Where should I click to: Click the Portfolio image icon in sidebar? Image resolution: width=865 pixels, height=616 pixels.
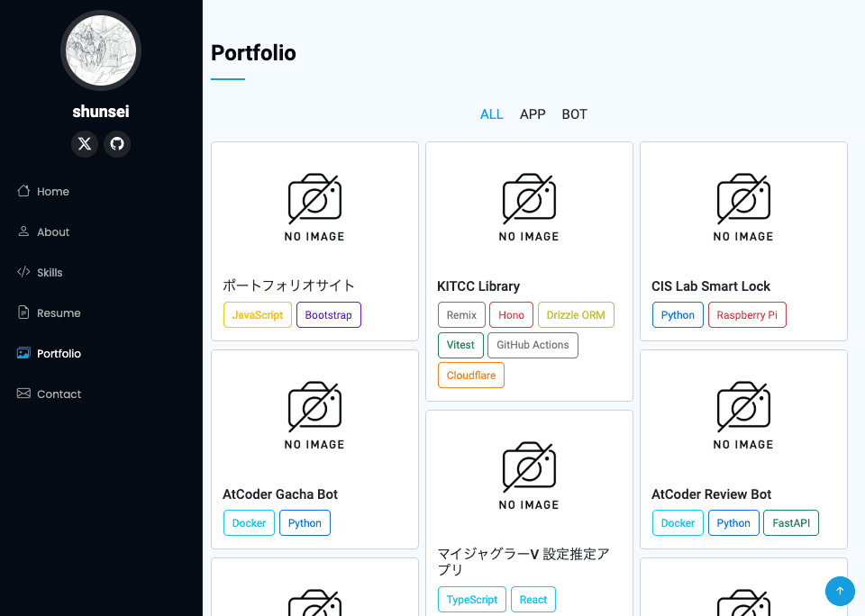[23, 353]
